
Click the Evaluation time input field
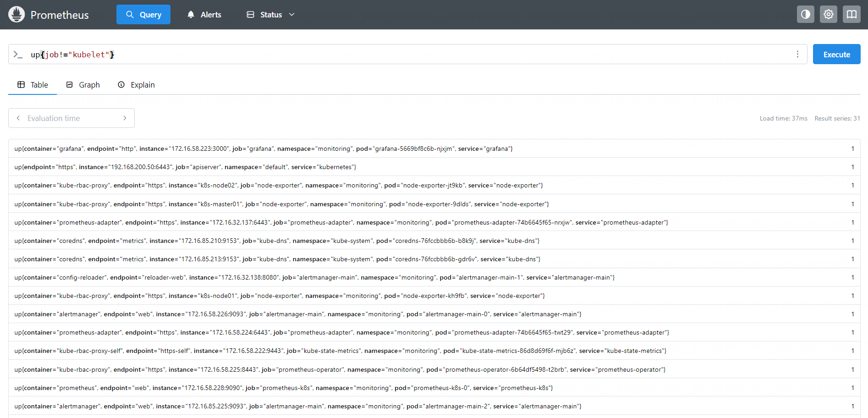click(71, 118)
